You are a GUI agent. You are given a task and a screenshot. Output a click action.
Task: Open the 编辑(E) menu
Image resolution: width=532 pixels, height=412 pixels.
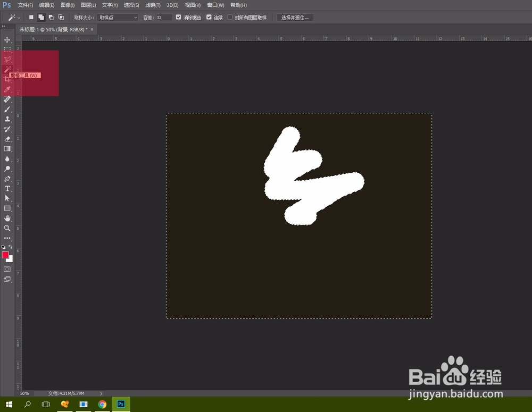pos(47,5)
